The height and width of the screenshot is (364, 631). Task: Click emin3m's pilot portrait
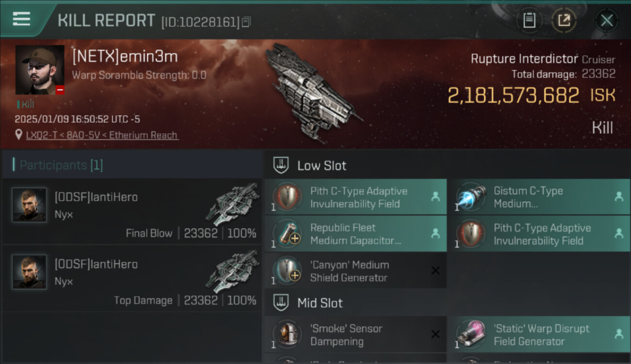40,70
